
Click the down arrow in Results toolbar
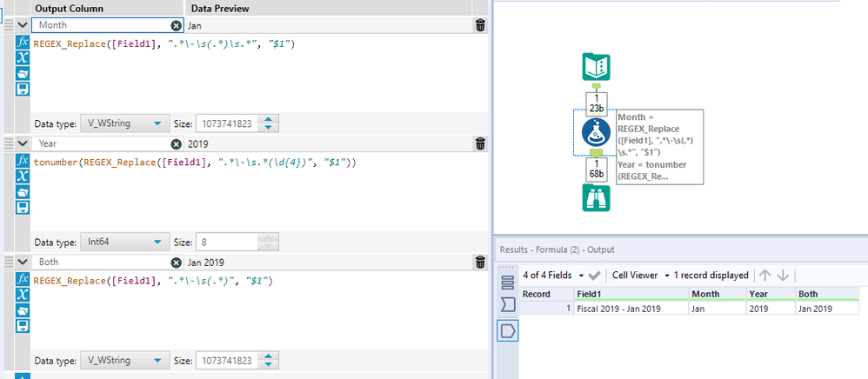tap(782, 275)
